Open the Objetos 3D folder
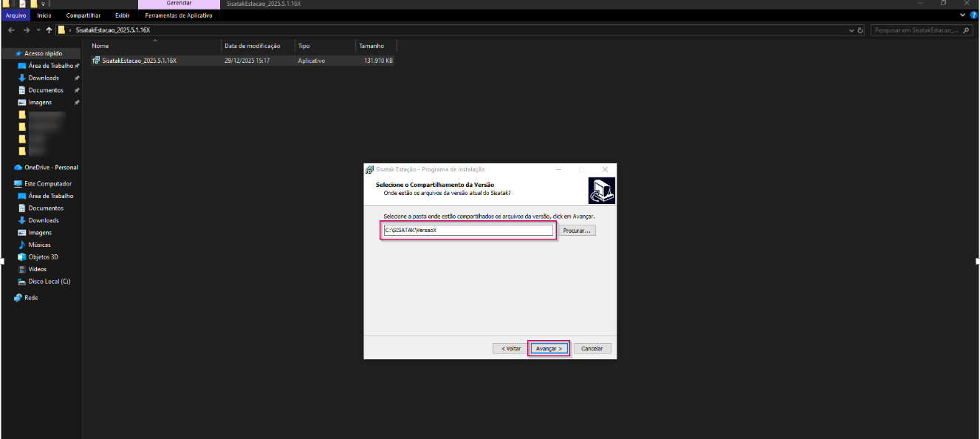This screenshot has height=439, width=980. 43,257
